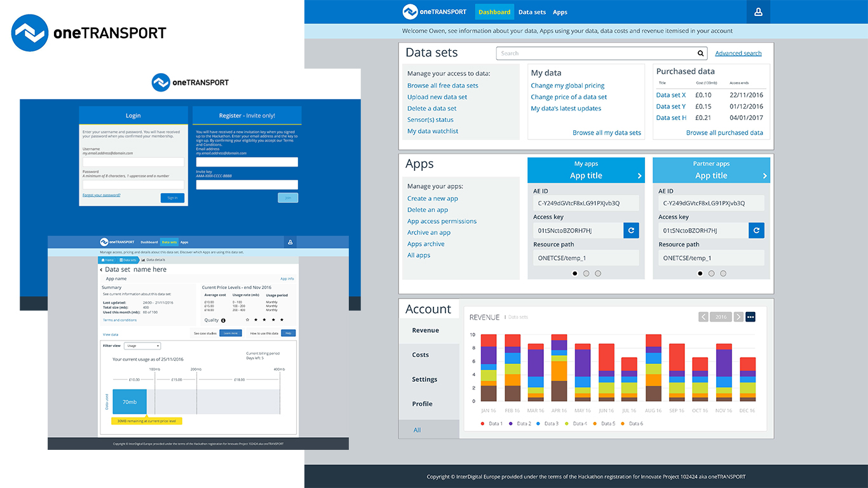Image resolution: width=868 pixels, height=488 pixels.
Task: Select the first carousel dot under My apps
Action: (575, 273)
